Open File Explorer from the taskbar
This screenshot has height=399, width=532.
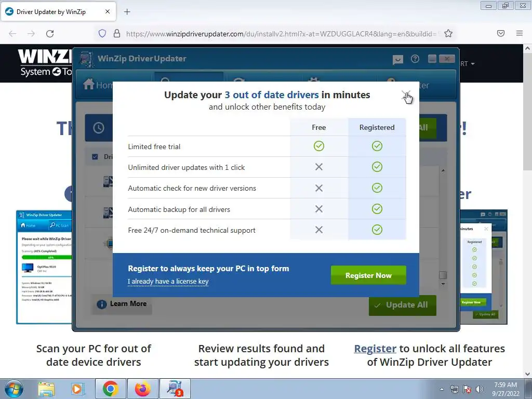point(46,389)
